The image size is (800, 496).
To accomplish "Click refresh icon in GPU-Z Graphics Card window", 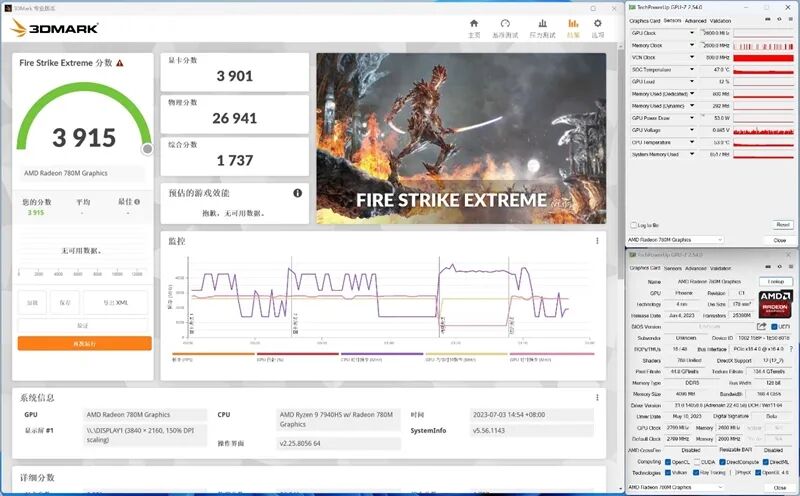I will (x=780, y=267).
